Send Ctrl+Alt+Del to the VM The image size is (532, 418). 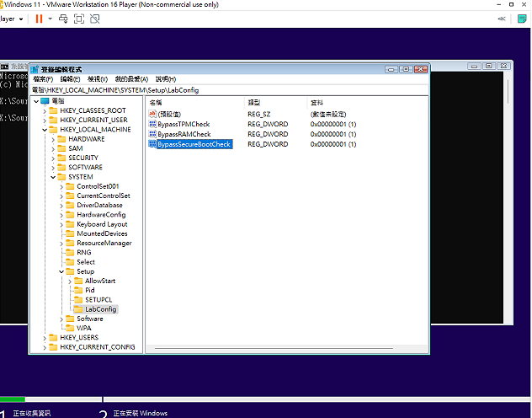click(x=63, y=19)
